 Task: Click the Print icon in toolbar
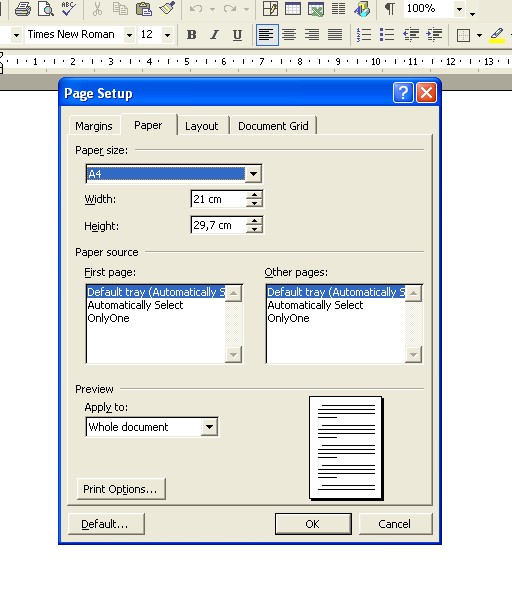tap(23, 8)
